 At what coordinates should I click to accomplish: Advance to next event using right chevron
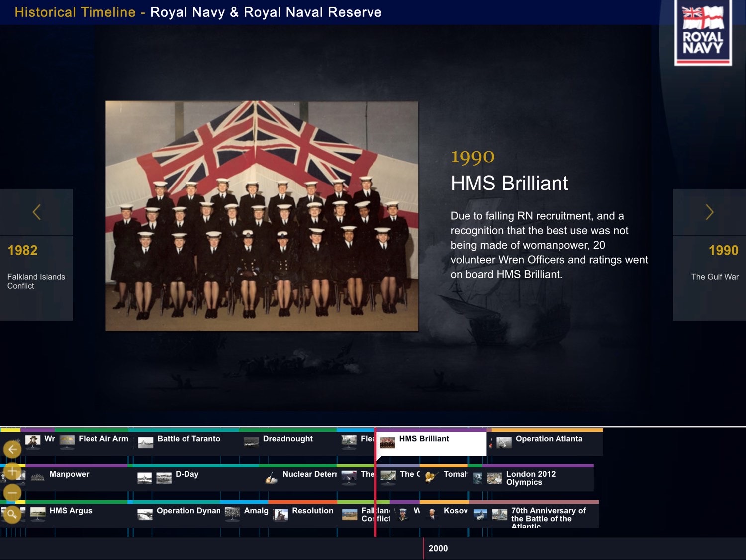[x=709, y=212]
